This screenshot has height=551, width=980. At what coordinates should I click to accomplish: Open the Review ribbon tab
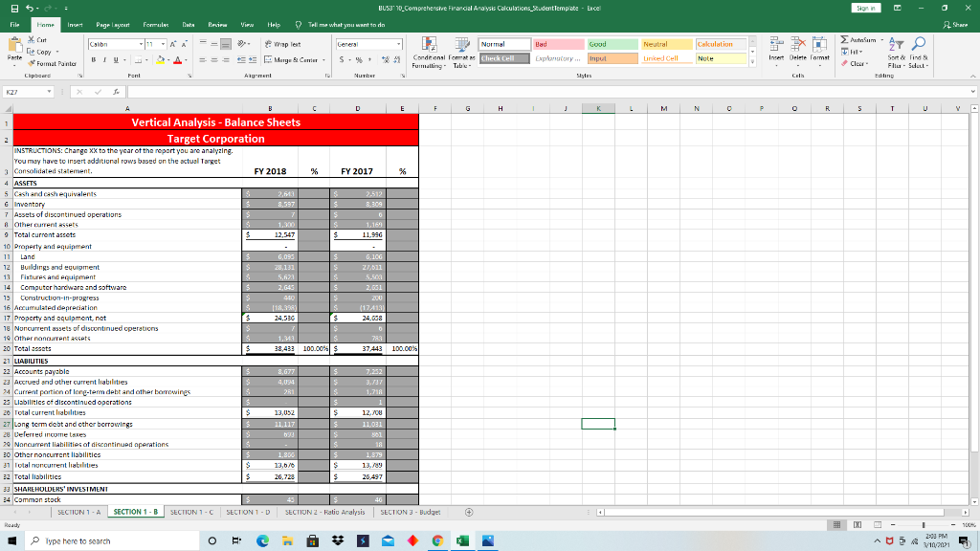pyautogui.click(x=217, y=25)
